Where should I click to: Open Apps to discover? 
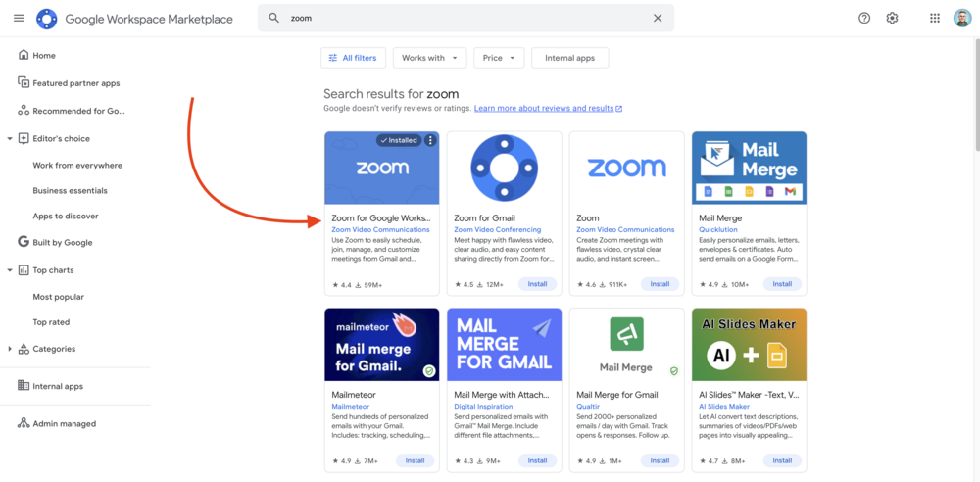[66, 216]
